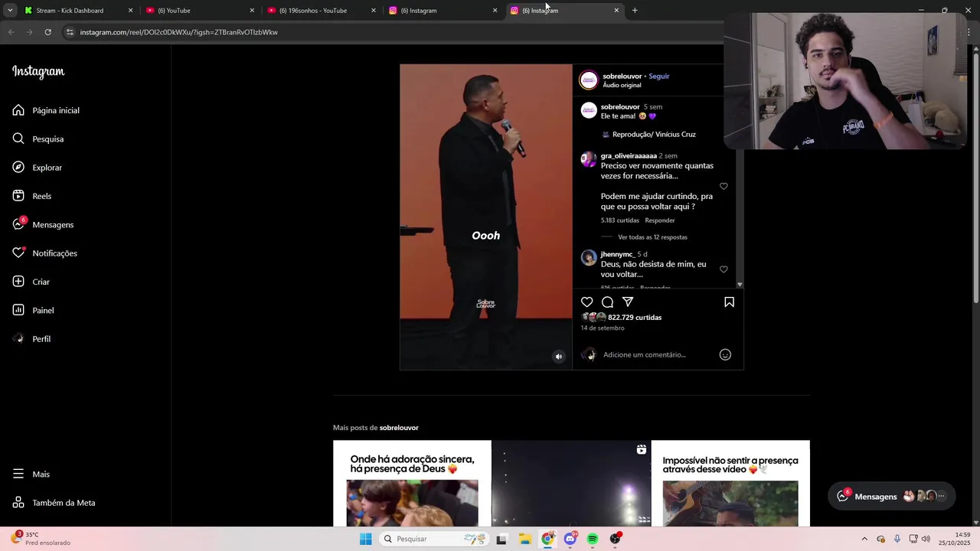Open floating Mensagens chat widget
980x551 pixels.
pyautogui.click(x=891, y=496)
